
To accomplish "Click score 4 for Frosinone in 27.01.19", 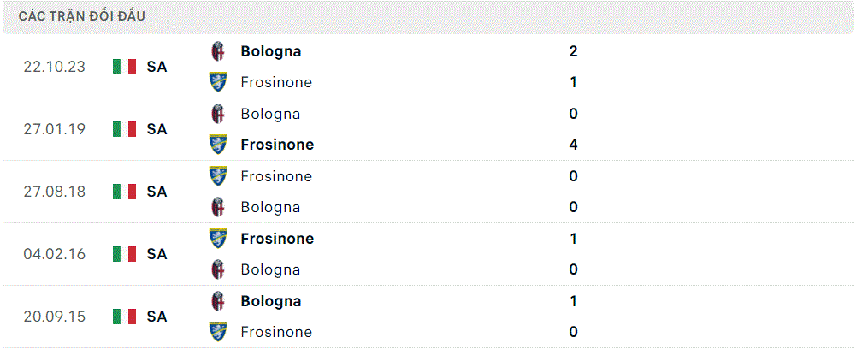I will pyautogui.click(x=573, y=145).
